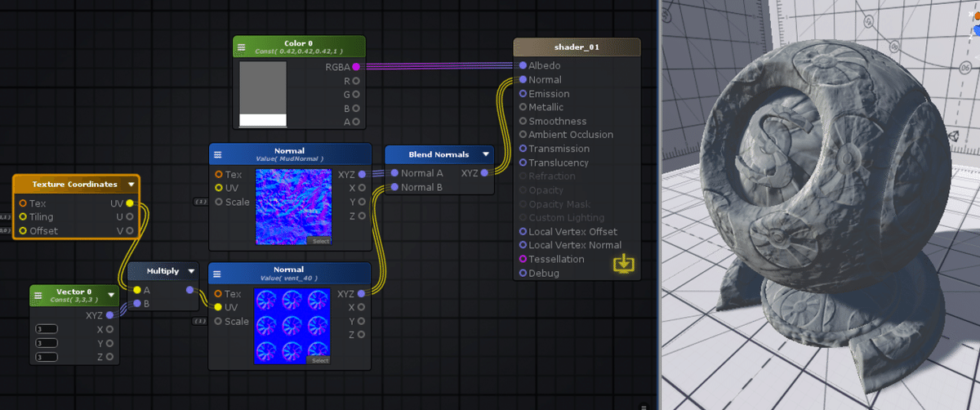Click the A input port on Multiply node
980x410 pixels.
tap(136, 290)
